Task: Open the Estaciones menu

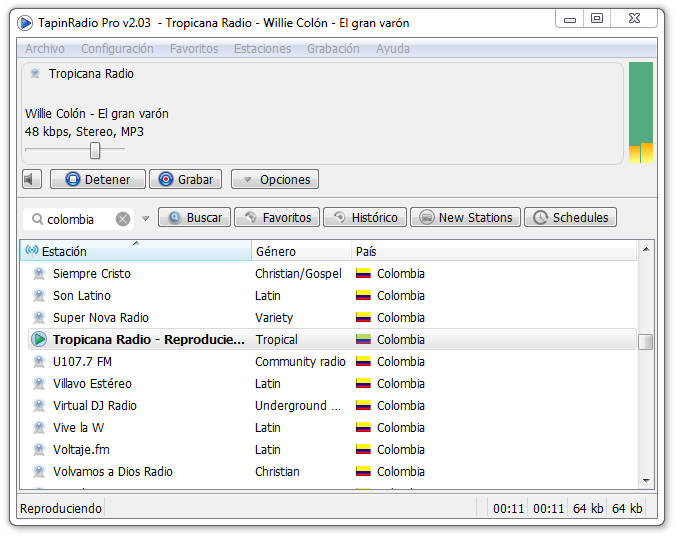Action: pyautogui.click(x=262, y=49)
